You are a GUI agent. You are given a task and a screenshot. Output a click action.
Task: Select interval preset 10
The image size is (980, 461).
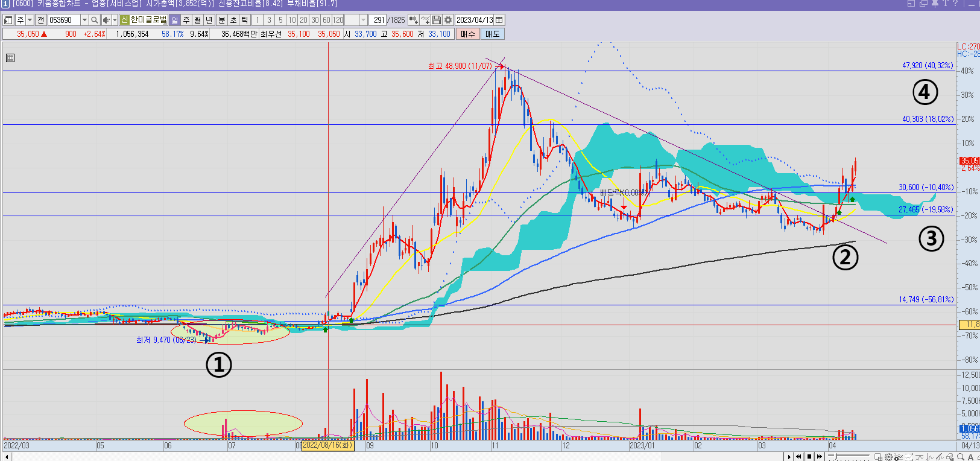tap(292, 20)
